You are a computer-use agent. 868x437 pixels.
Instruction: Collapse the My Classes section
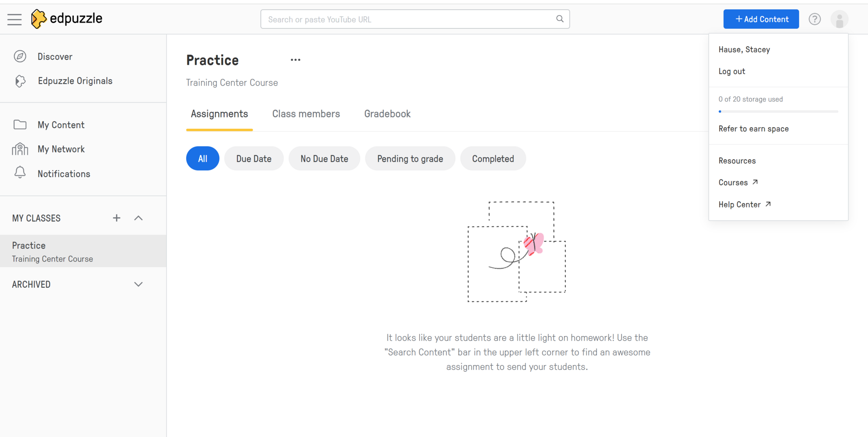pos(138,218)
